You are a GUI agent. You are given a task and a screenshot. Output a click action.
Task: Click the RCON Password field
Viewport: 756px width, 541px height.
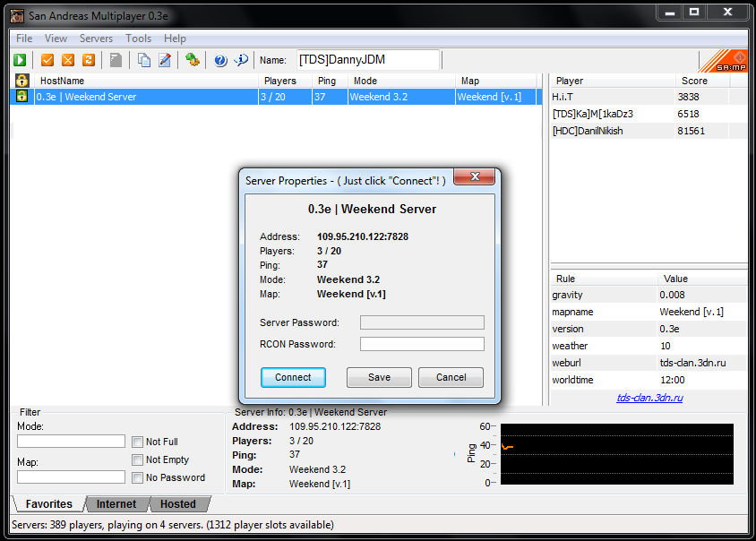click(422, 344)
